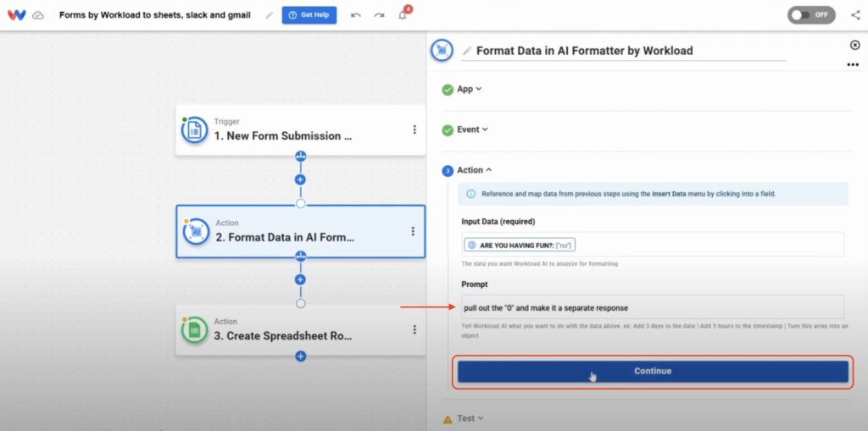Edit workflow name with pencil icon
The width and height of the screenshot is (868, 431).
(270, 15)
